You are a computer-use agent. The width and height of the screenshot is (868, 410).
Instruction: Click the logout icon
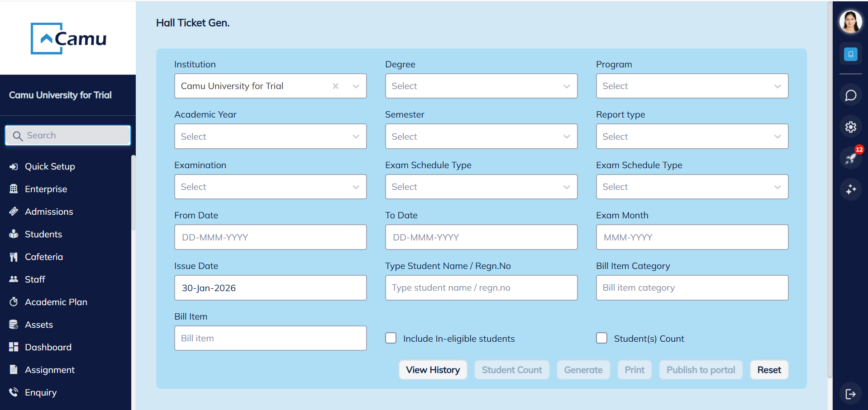pos(850,394)
